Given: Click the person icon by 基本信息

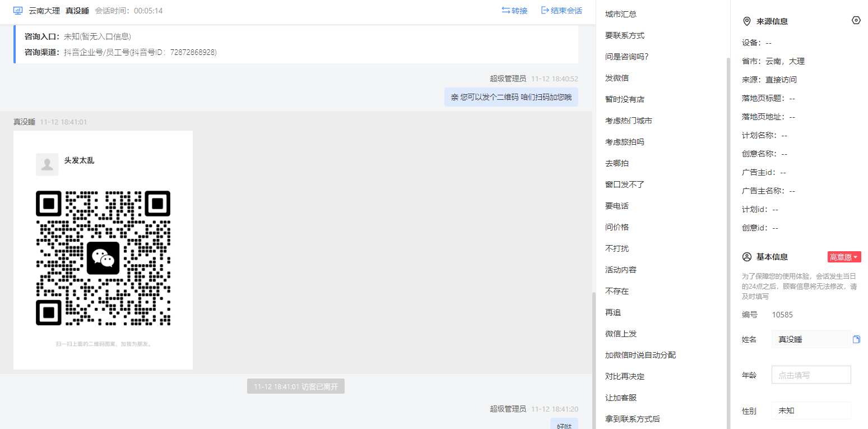Looking at the screenshot, I should [x=746, y=257].
